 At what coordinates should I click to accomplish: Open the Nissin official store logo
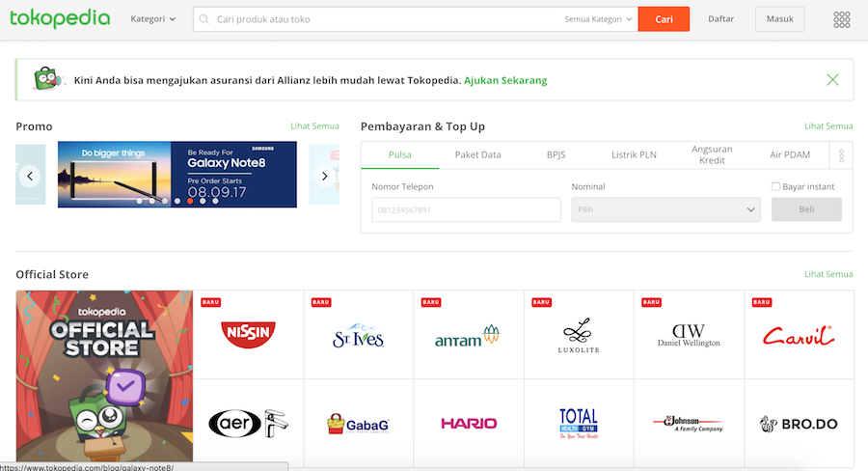pyautogui.click(x=248, y=335)
